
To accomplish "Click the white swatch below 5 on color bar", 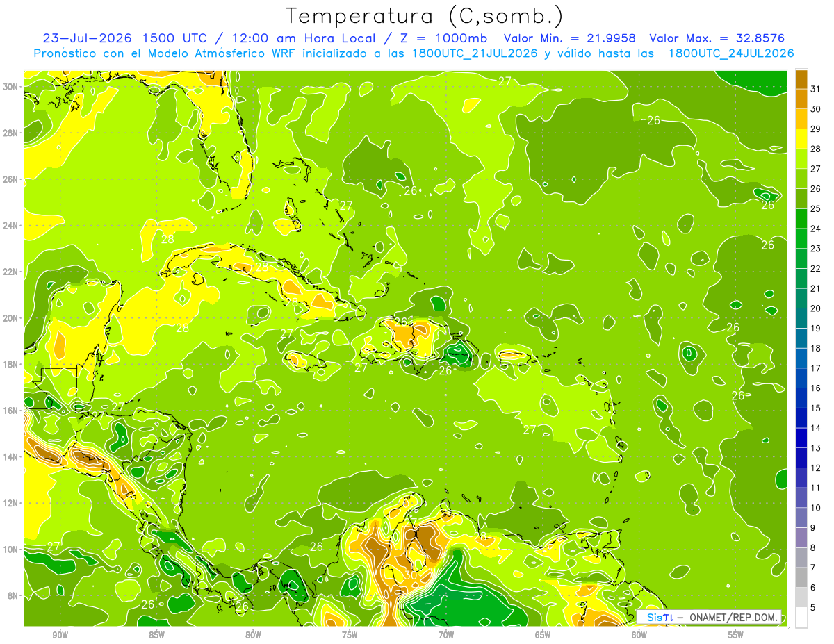I will [x=801, y=618].
